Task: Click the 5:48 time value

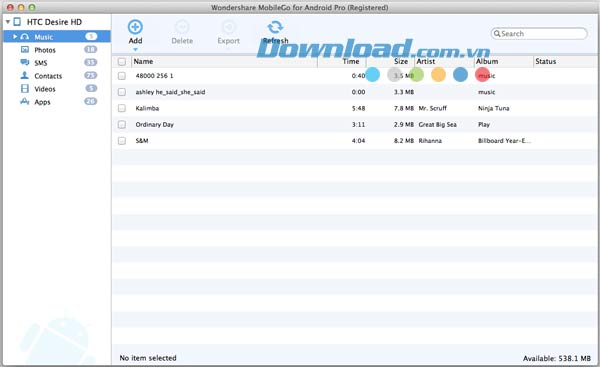Action: [x=358, y=108]
